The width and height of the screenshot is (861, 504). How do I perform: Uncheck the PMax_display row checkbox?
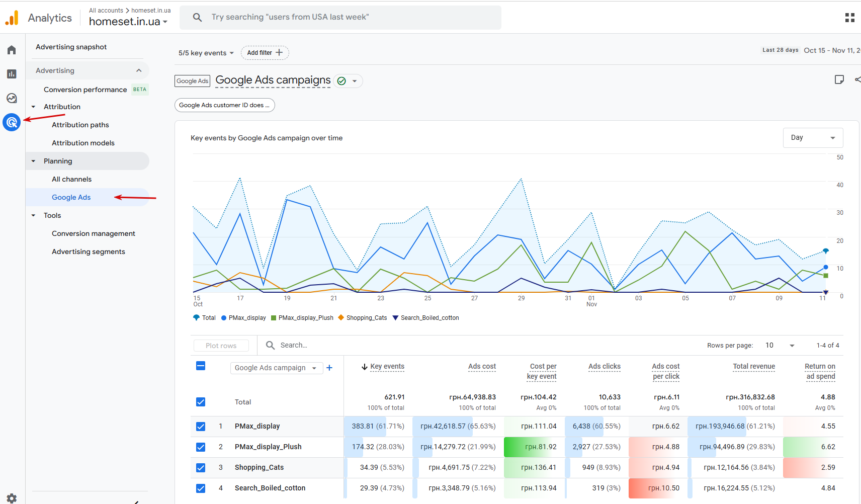(201, 427)
